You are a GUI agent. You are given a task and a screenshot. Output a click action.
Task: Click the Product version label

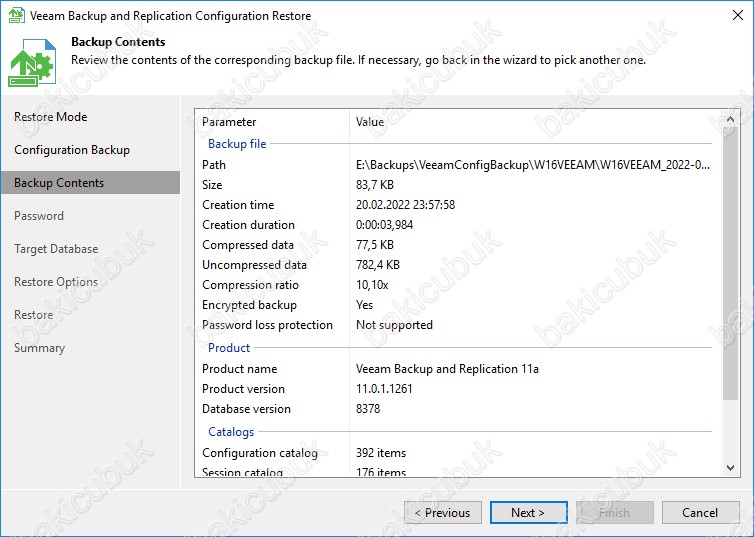243,389
